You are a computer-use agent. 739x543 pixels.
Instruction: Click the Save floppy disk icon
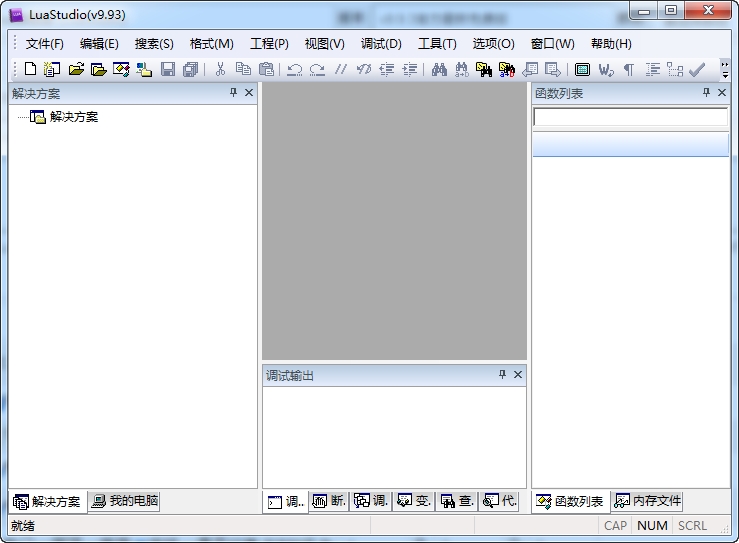pos(168,69)
